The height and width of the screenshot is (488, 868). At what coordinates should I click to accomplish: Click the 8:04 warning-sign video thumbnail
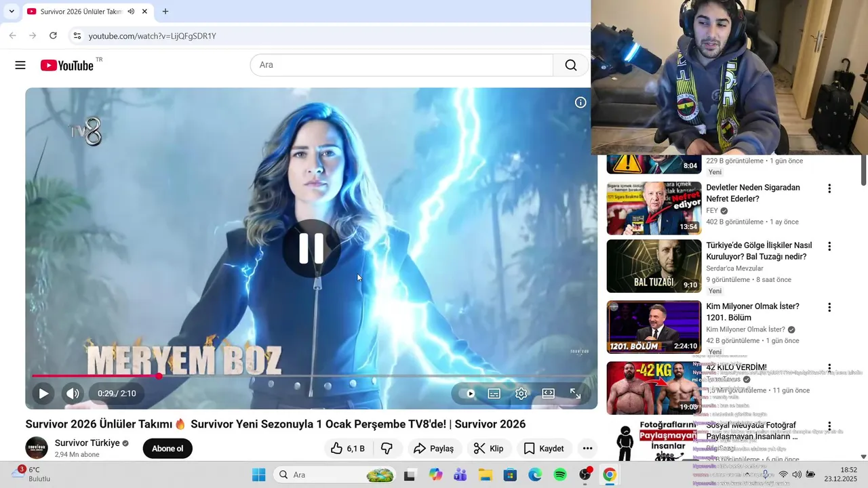point(654,164)
